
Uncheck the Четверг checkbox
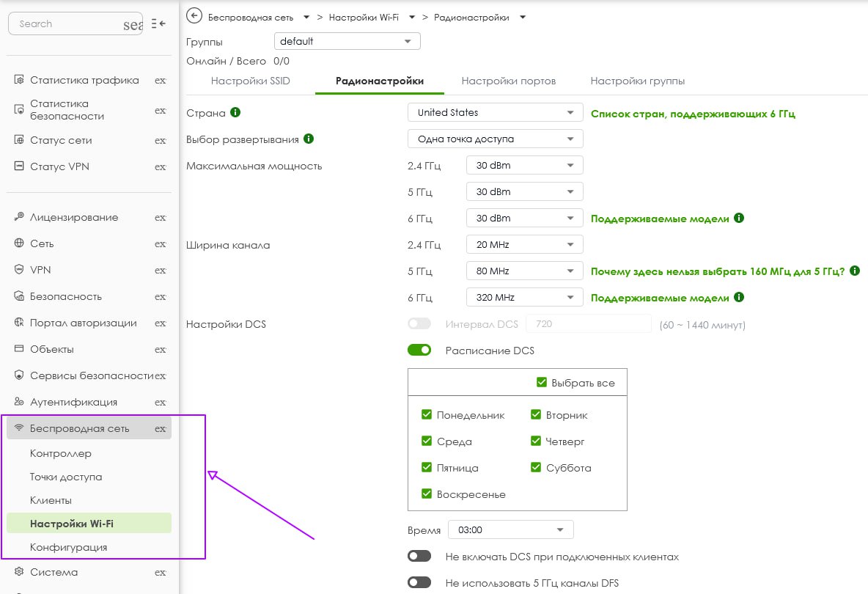pos(535,441)
